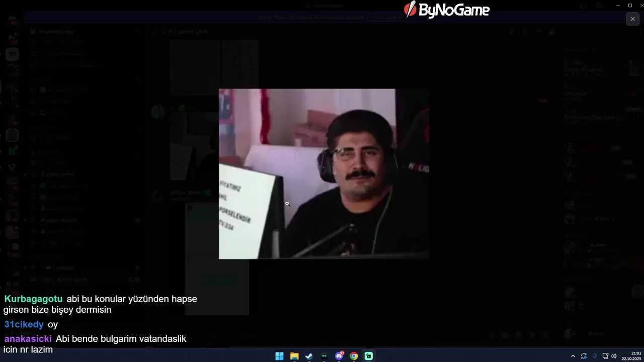Open the dark app icon between Steam and Discord
Viewport: 644px width, 362px height.
point(324,356)
